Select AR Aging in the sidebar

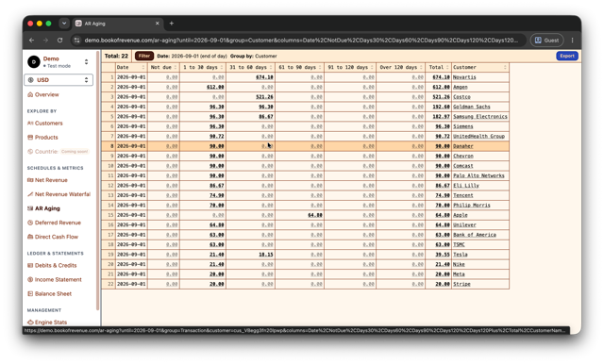click(x=43, y=208)
